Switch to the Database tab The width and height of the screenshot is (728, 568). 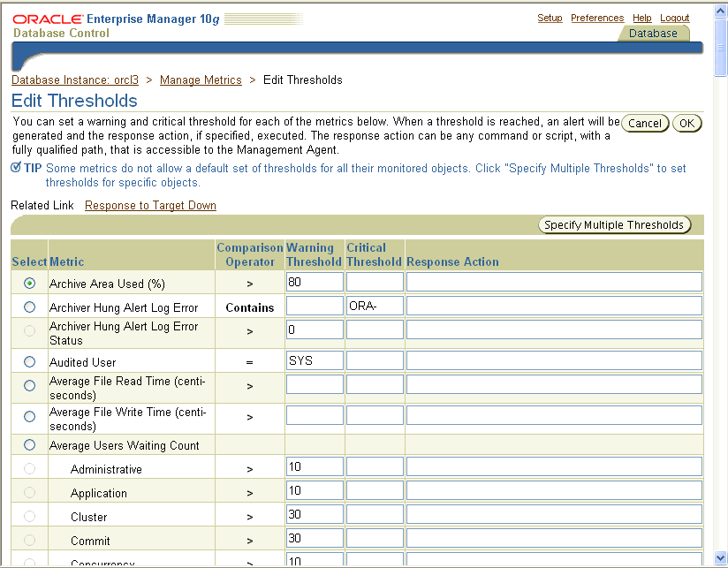point(653,33)
